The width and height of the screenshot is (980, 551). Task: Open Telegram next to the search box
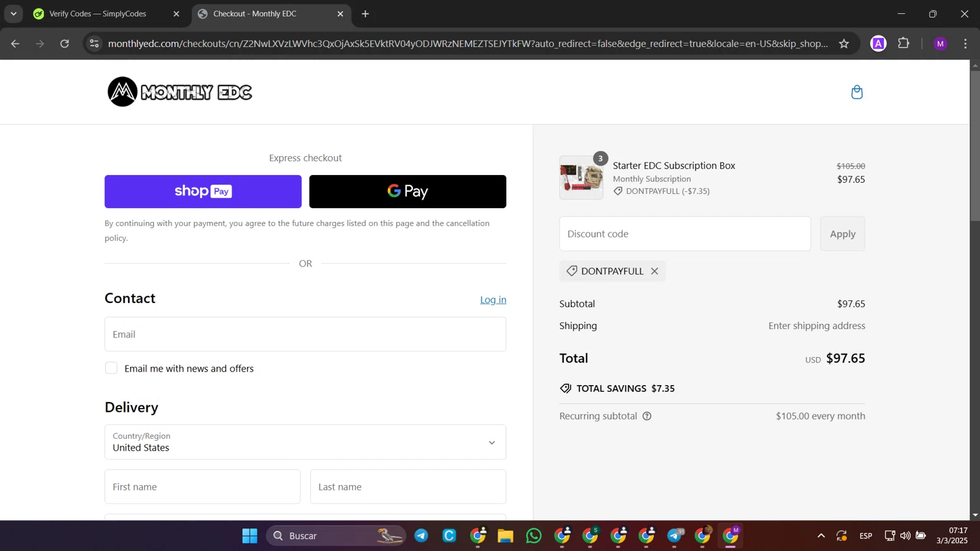(421, 536)
